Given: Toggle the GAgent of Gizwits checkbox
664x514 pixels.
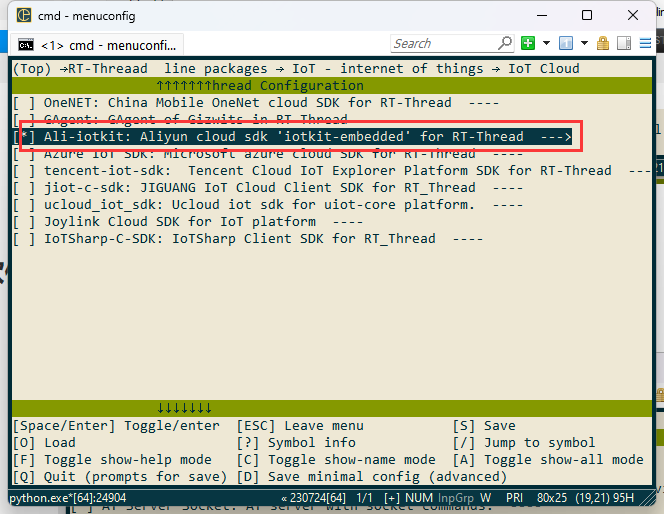Looking at the screenshot, I should tap(24, 119).
